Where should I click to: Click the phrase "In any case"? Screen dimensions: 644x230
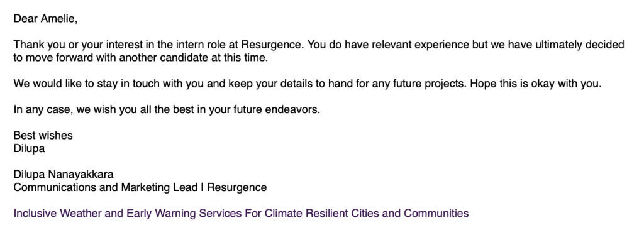tap(43, 110)
